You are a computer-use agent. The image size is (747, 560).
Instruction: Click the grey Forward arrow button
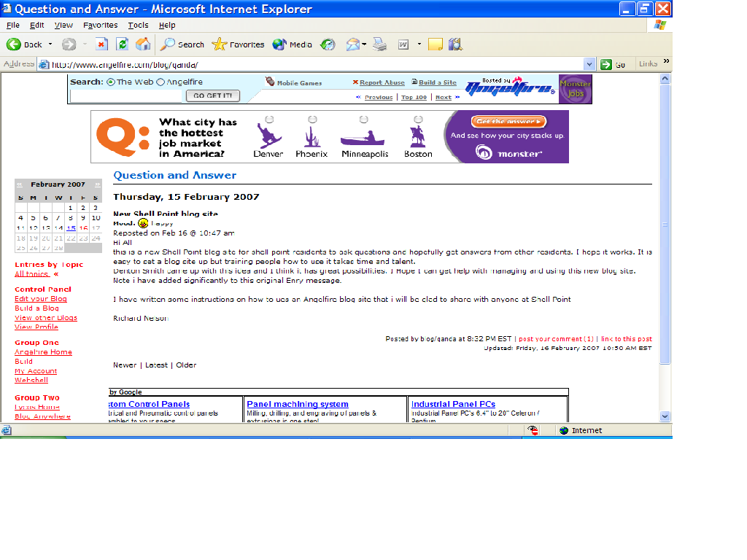click(x=69, y=44)
